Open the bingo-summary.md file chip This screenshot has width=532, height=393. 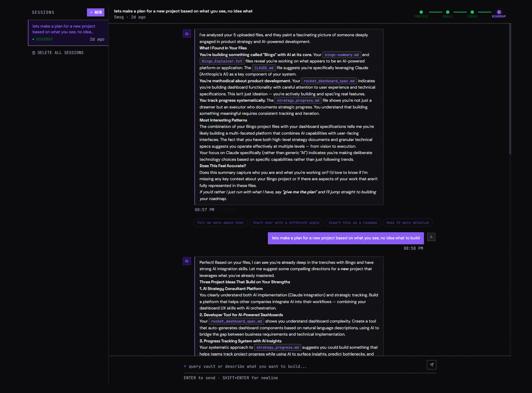(x=342, y=55)
